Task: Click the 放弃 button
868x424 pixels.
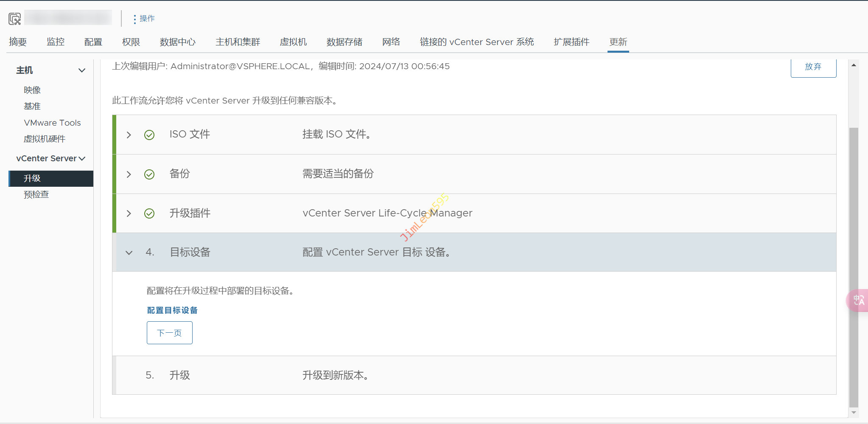Action: coord(813,67)
